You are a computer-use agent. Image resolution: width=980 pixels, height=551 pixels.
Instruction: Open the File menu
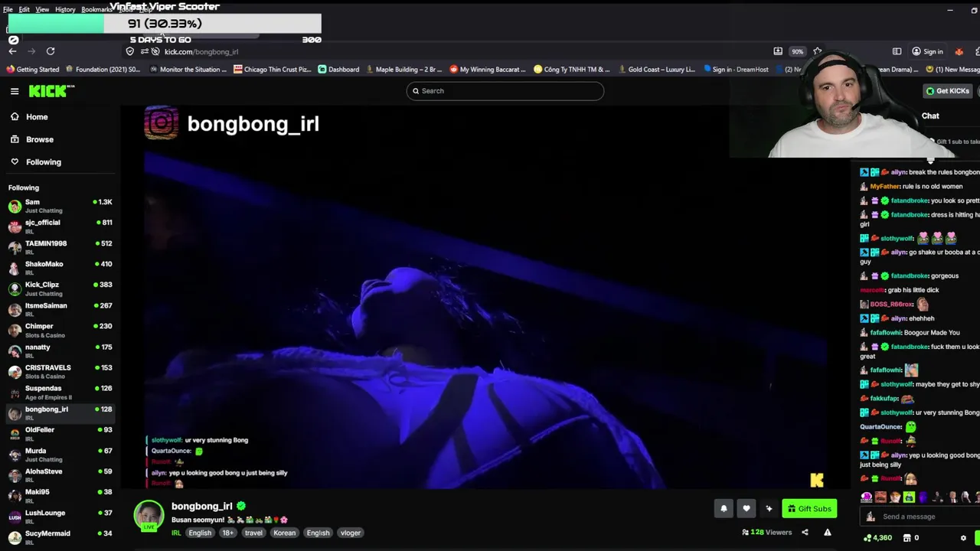[x=8, y=9]
